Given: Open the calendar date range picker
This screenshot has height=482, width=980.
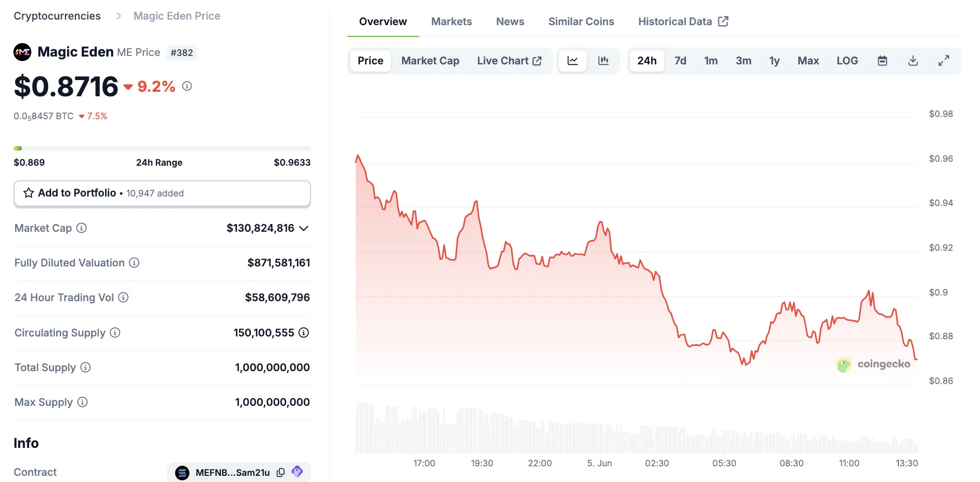Looking at the screenshot, I should point(882,60).
